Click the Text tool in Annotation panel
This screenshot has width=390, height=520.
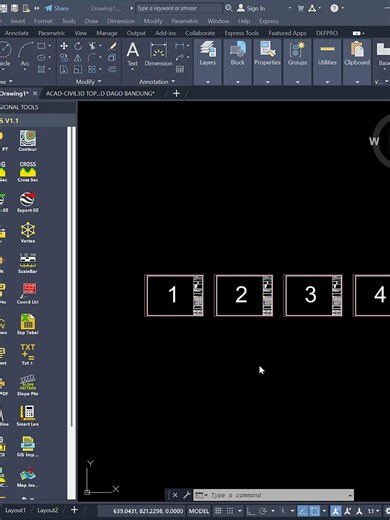(132, 54)
